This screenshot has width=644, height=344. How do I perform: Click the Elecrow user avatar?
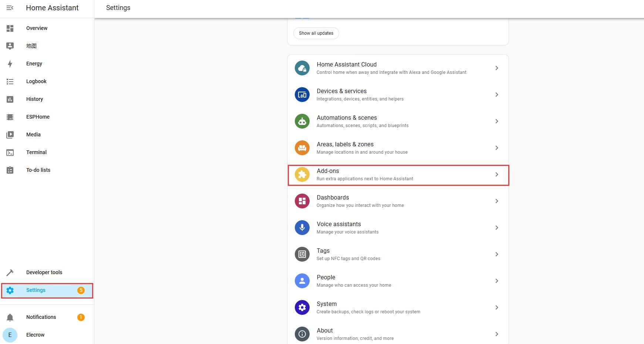tap(10, 335)
